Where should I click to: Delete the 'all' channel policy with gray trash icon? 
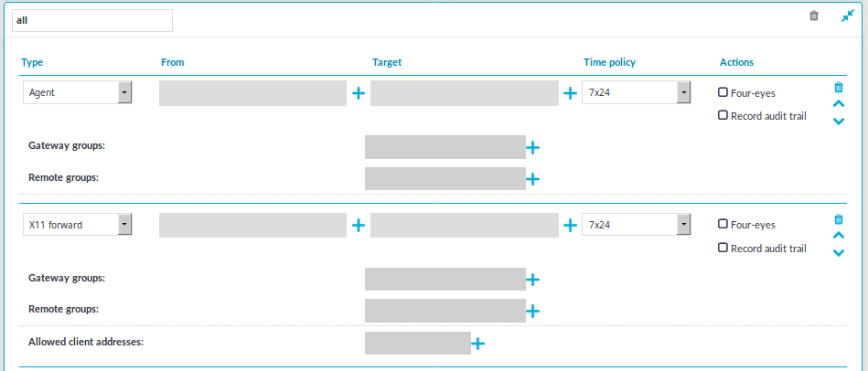click(814, 16)
